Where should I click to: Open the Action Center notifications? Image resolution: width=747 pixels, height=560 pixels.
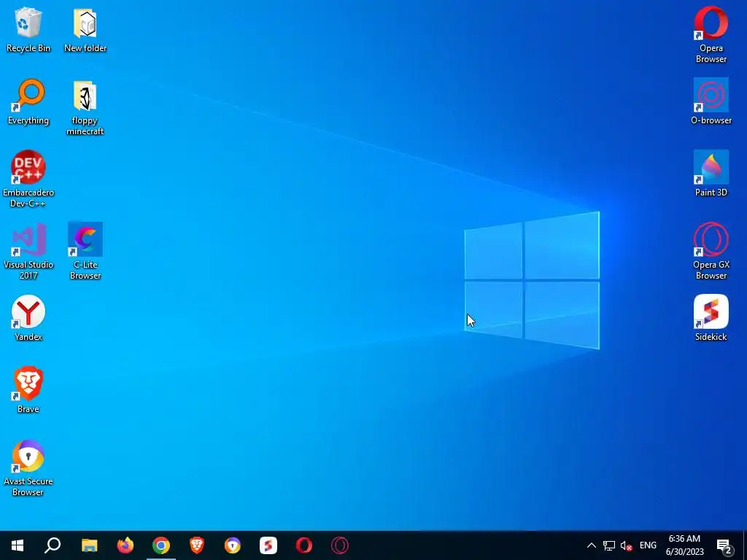point(724,545)
